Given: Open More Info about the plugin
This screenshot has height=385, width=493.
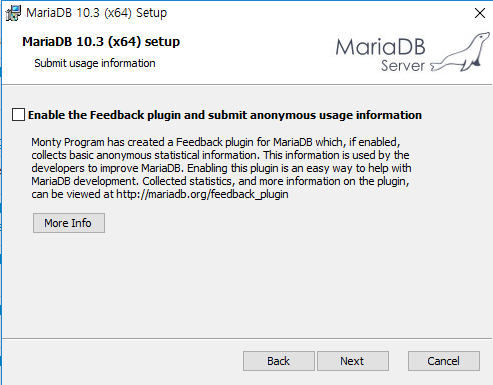Looking at the screenshot, I should [x=69, y=223].
